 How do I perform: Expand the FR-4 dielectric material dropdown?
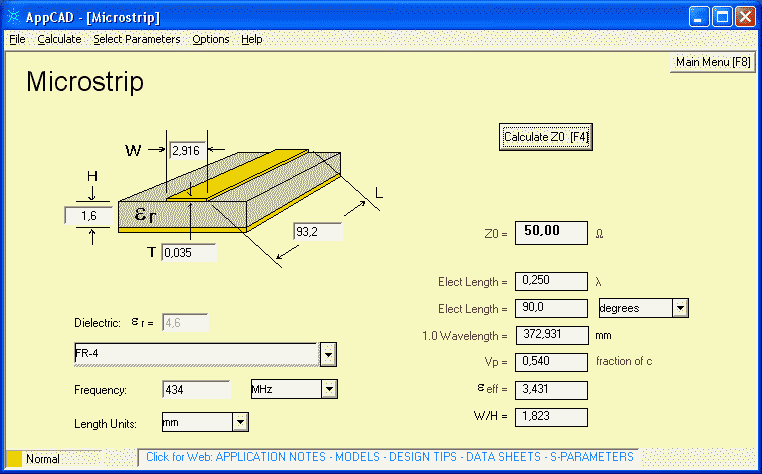[x=328, y=355]
